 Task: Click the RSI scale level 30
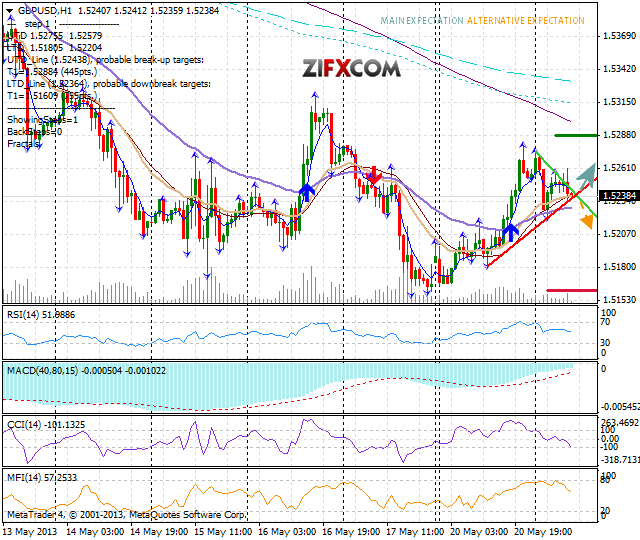coord(605,342)
